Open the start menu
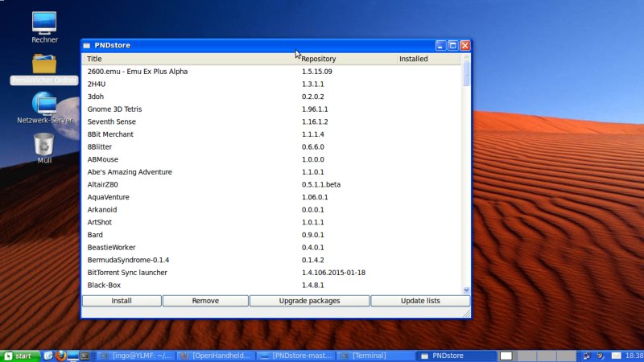Screen dimensions: 644x362 (x=20, y=356)
